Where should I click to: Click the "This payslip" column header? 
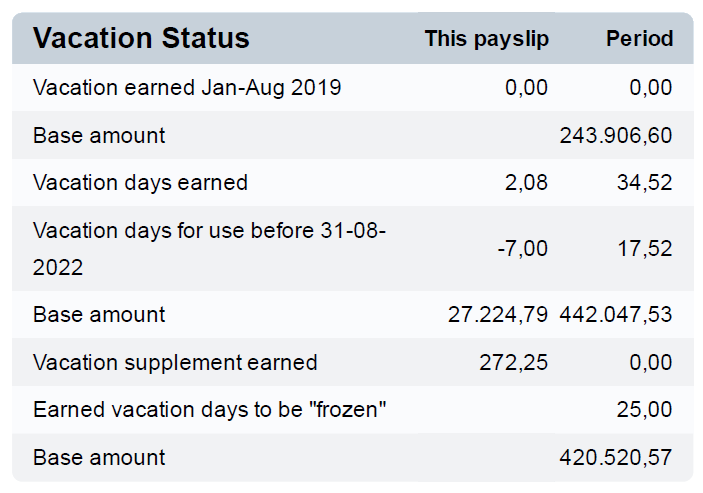[x=486, y=39]
